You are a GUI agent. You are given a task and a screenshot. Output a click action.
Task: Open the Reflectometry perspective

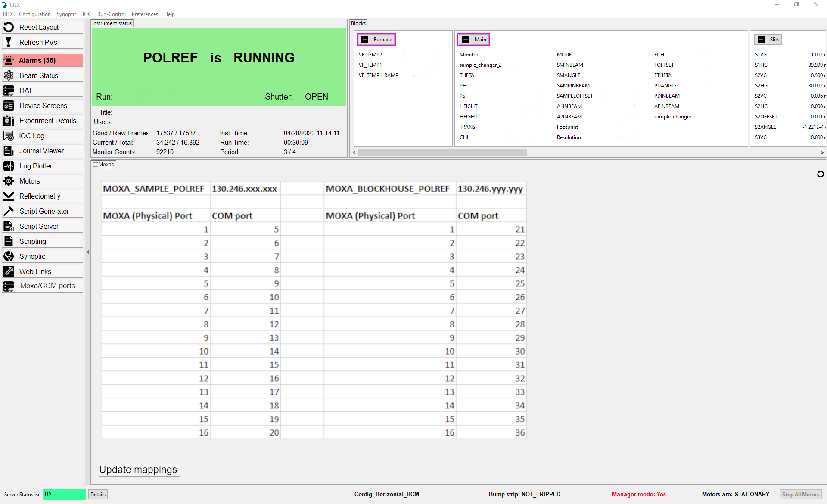pyautogui.click(x=42, y=196)
